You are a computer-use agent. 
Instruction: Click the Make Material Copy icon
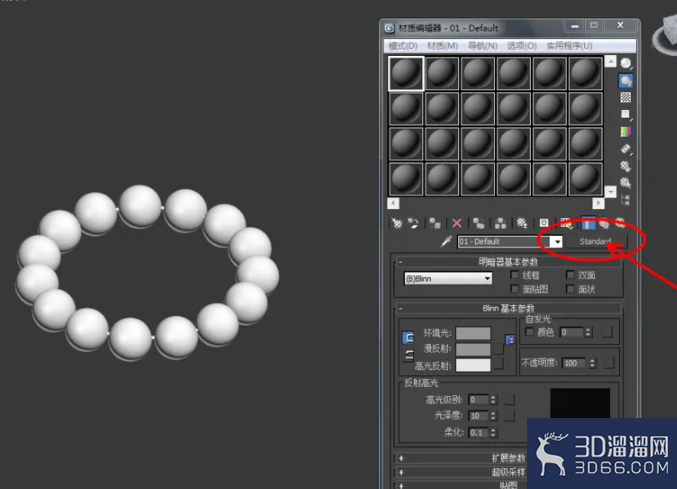[x=478, y=223]
